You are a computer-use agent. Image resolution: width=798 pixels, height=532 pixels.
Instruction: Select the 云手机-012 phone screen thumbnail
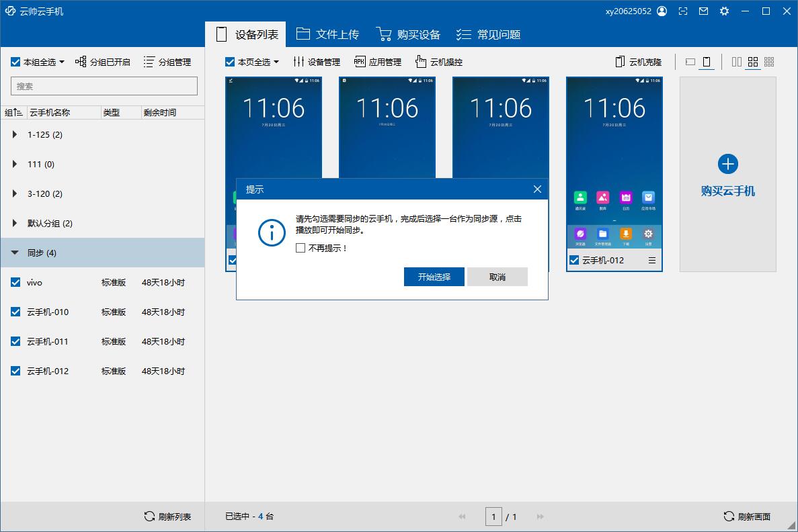tap(614, 163)
